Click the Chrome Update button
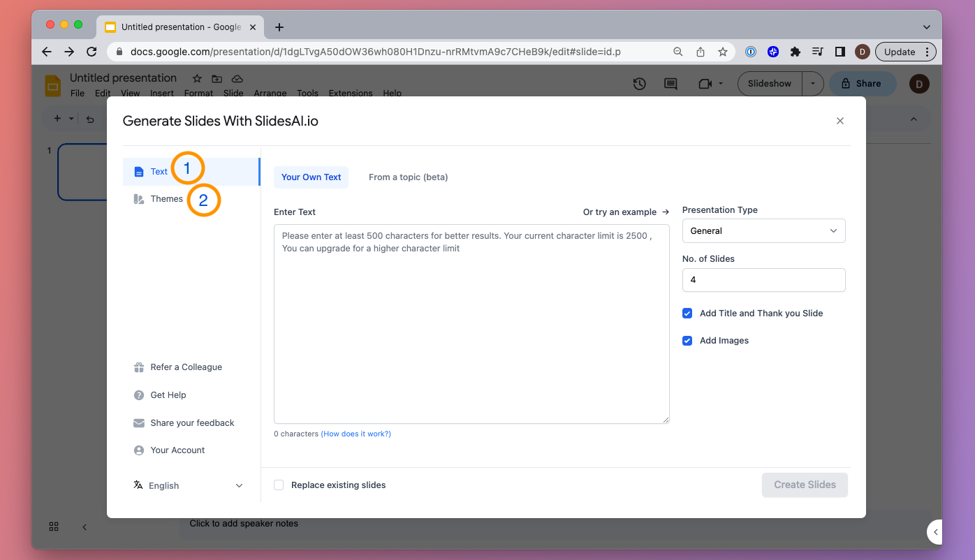This screenshot has height=560, width=975. tap(906, 52)
